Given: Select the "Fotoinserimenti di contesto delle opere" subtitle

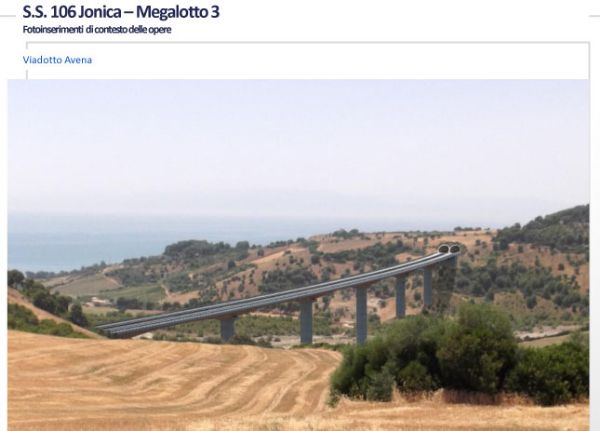Looking at the screenshot, I should (x=97, y=29).
